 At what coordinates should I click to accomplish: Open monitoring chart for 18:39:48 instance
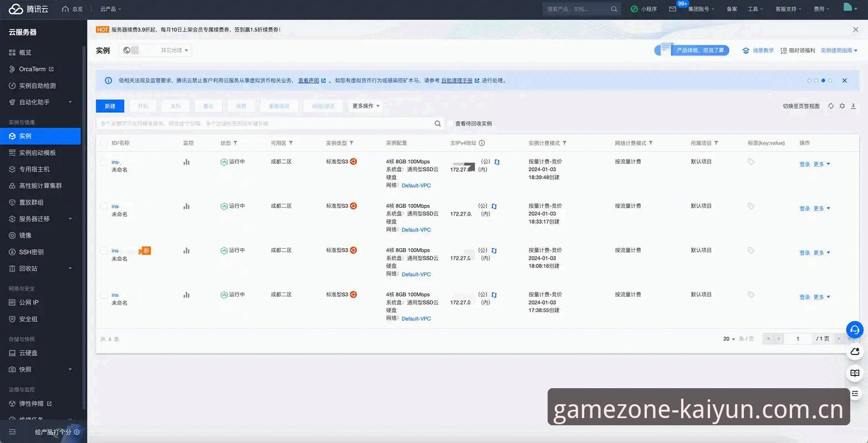[187, 162]
